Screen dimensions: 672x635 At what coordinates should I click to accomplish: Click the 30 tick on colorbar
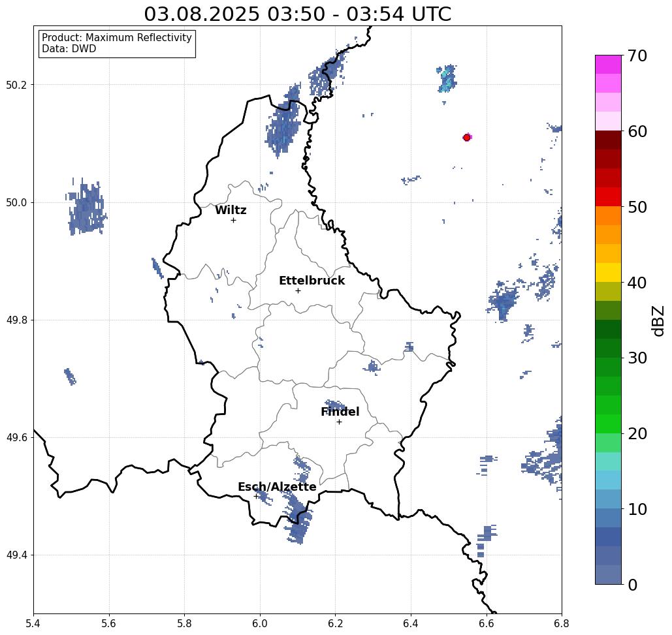[x=637, y=358]
